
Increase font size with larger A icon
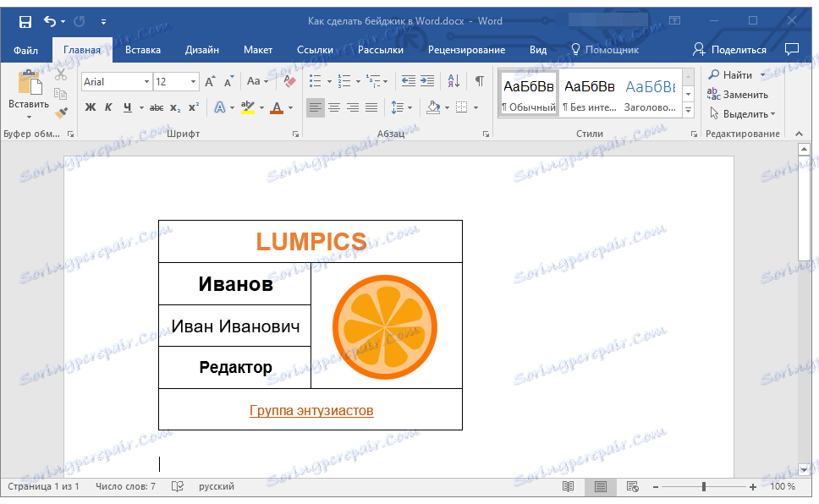click(210, 81)
